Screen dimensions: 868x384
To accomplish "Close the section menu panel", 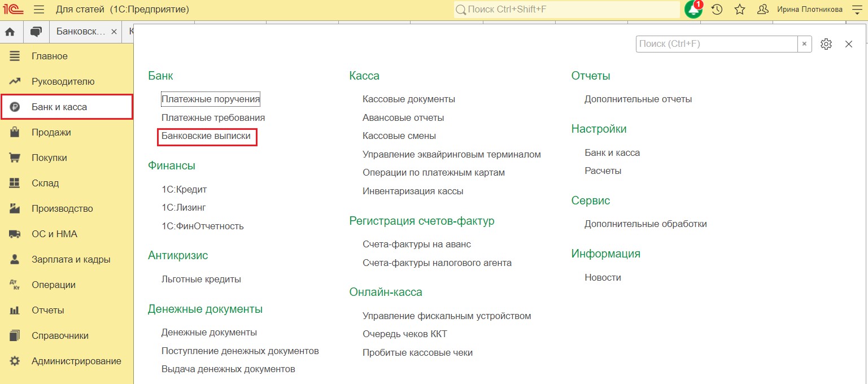I will (x=848, y=44).
